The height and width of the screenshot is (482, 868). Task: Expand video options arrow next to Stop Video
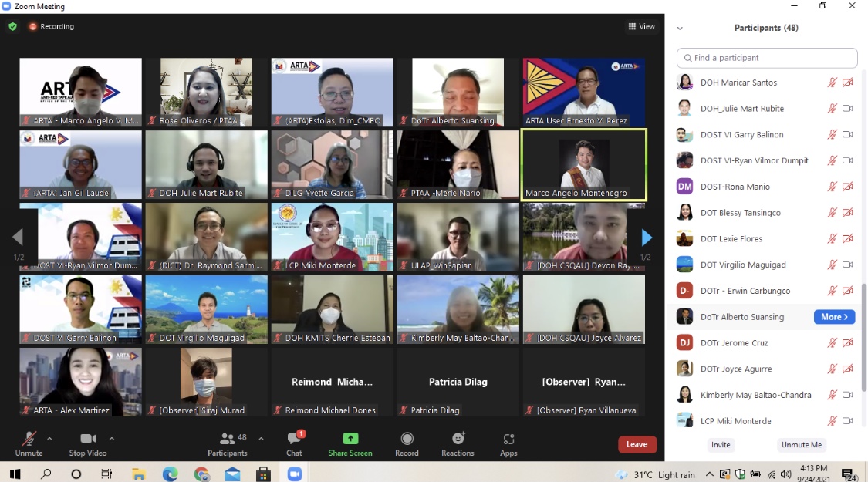(x=112, y=439)
